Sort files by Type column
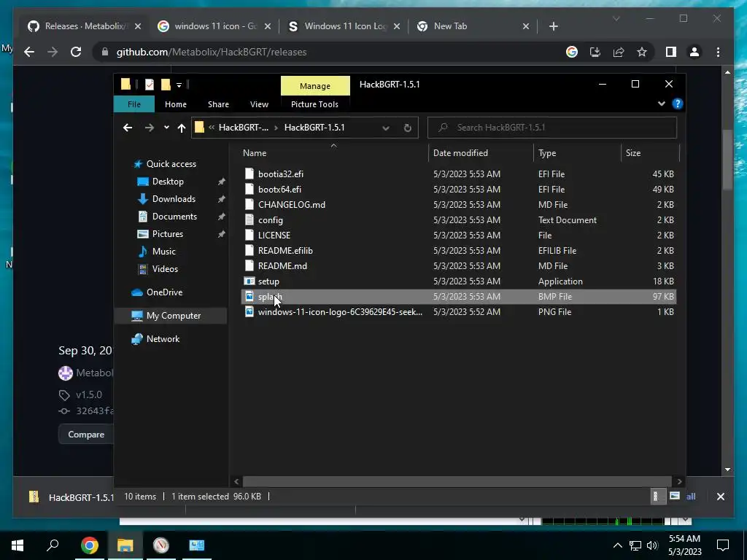Screen dimensions: 747x560 547,153
